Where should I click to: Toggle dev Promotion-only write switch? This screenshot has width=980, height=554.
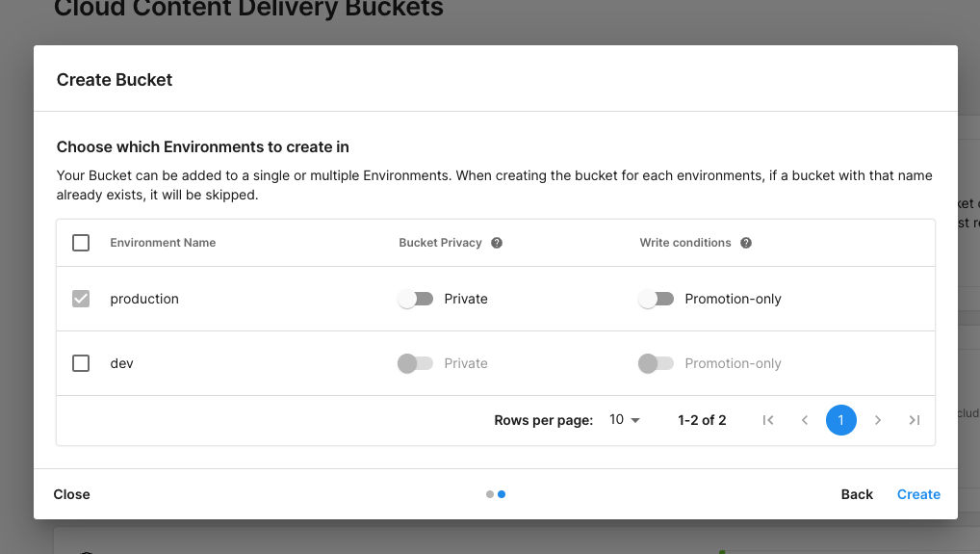tap(657, 363)
